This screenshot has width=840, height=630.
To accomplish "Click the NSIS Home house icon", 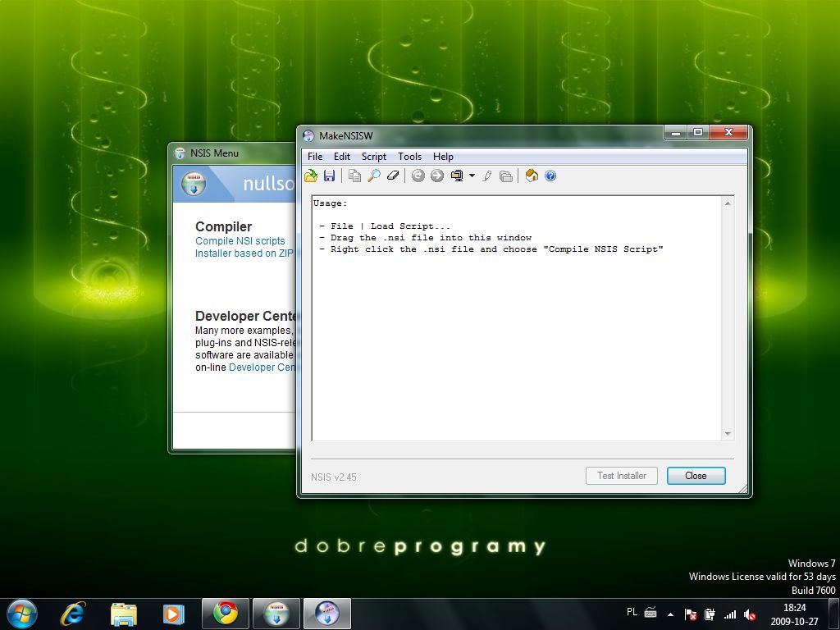I will [x=532, y=176].
